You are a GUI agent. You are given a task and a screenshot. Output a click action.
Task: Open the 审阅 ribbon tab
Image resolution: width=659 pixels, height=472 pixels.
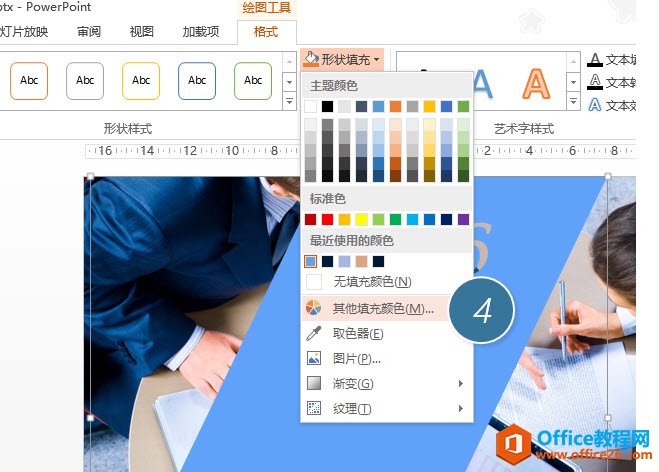click(x=89, y=32)
